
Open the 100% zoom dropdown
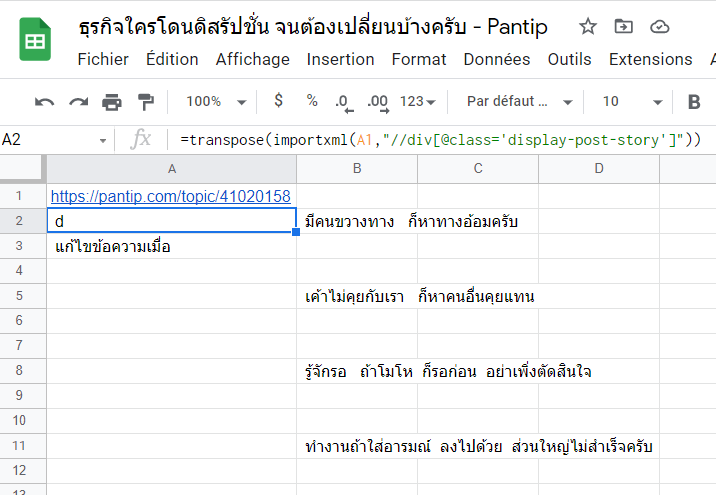point(216,101)
